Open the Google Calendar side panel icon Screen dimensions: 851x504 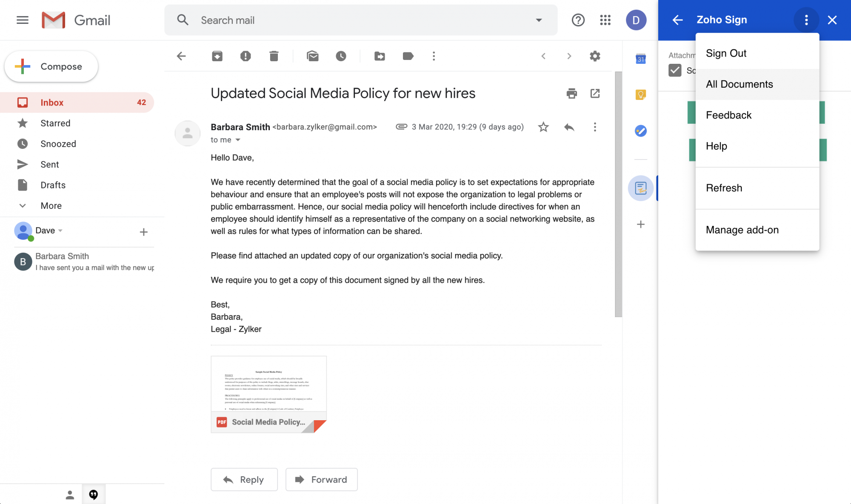[x=640, y=59]
